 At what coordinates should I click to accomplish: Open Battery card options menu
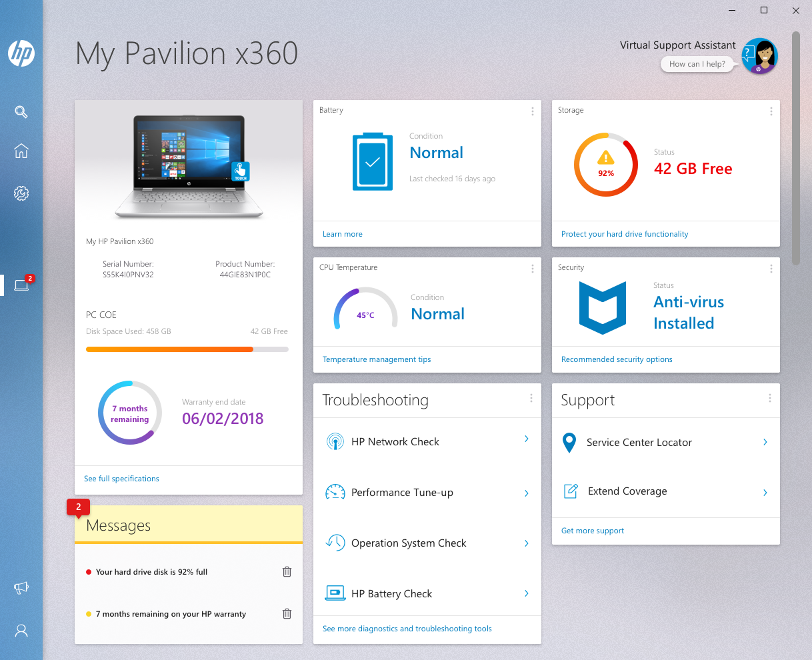tap(532, 111)
